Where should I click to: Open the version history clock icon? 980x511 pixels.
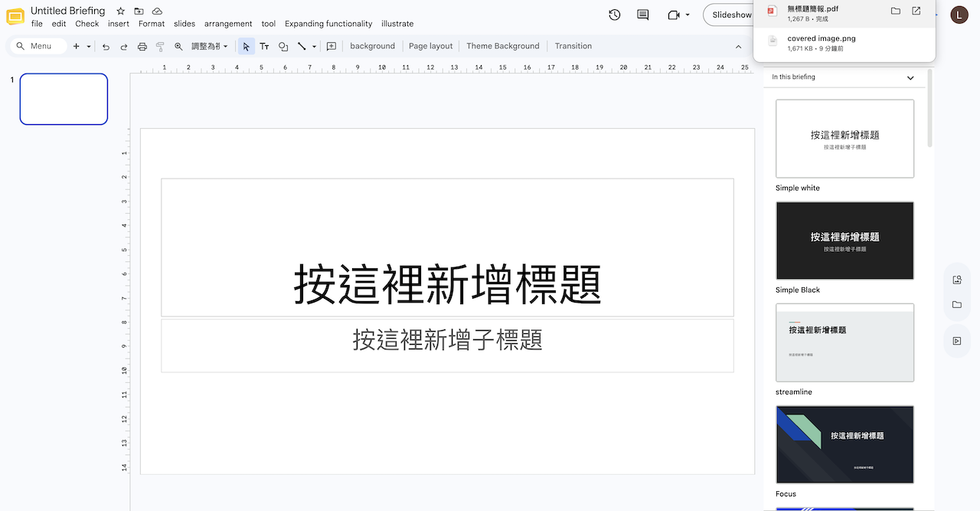coord(614,15)
